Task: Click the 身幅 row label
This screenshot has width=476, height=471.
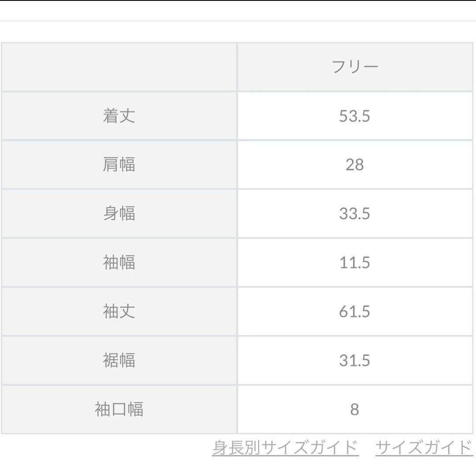Action: pyautogui.click(x=119, y=214)
